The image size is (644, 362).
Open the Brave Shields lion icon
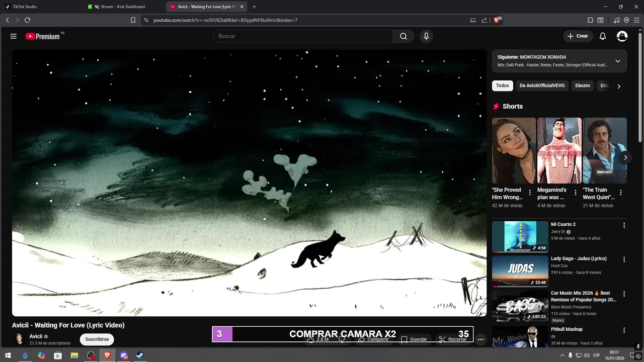tap(497, 20)
